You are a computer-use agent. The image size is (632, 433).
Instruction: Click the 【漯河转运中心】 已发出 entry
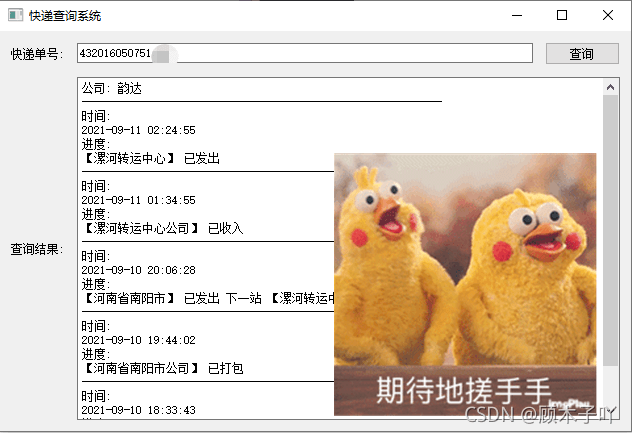coord(150,158)
